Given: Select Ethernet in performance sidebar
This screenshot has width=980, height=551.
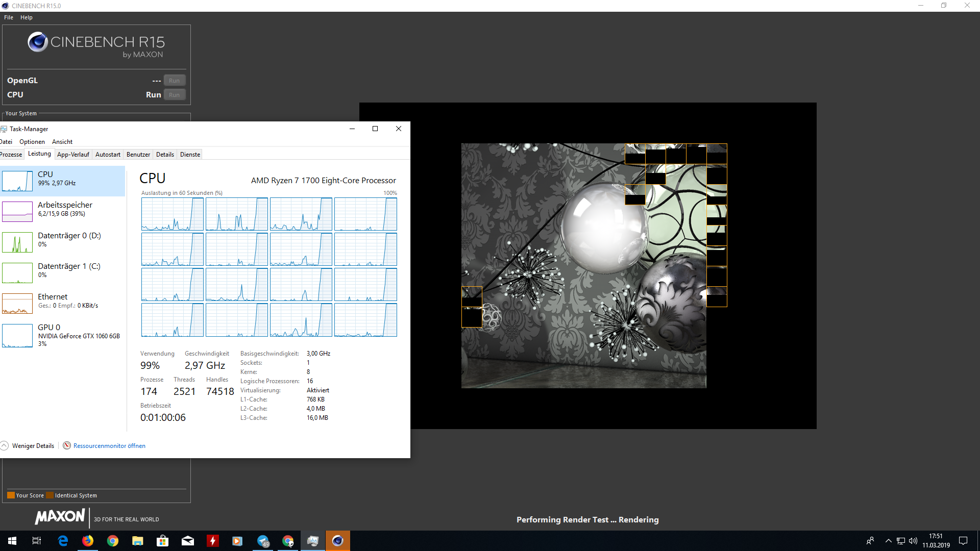Looking at the screenshot, I should pyautogui.click(x=62, y=304).
